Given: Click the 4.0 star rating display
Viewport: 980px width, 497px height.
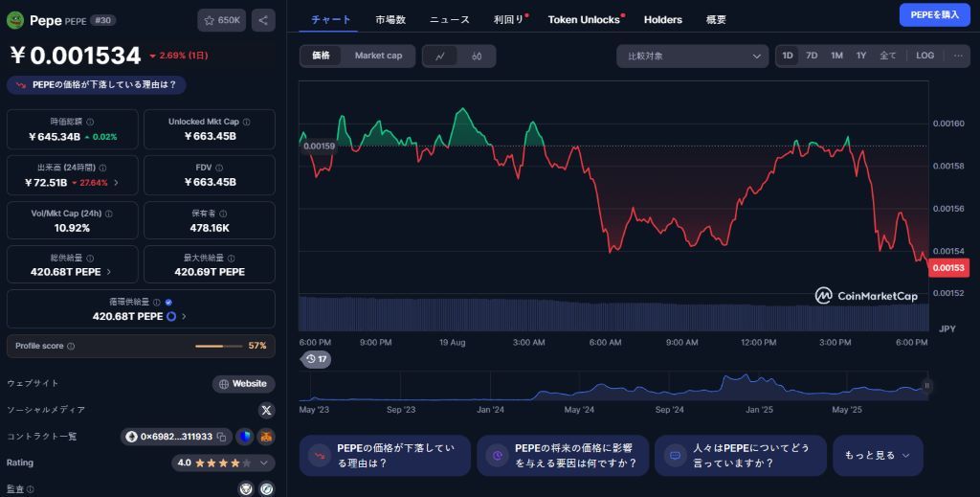Looking at the screenshot, I should (x=214, y=463).
